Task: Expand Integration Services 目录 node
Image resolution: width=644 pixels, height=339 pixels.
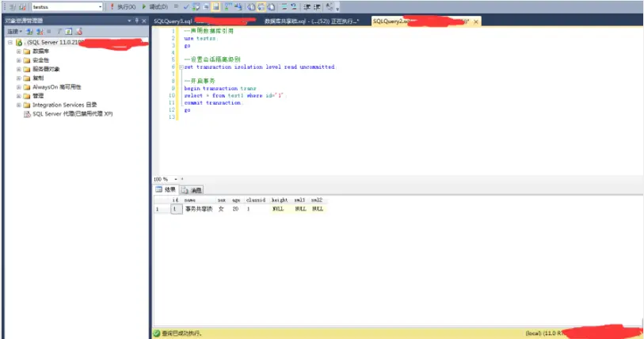Action: click(x=18, y=105)
